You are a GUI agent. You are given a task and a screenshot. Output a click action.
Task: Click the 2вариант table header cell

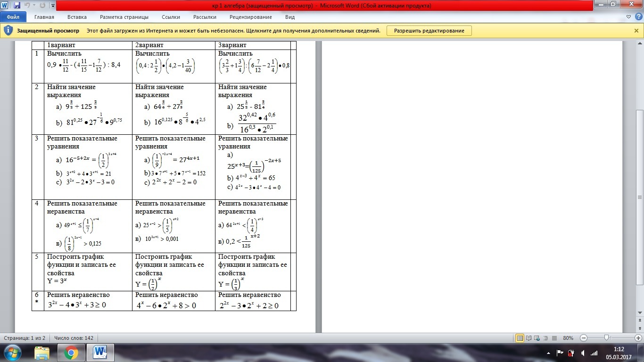[x=173, y=45]
